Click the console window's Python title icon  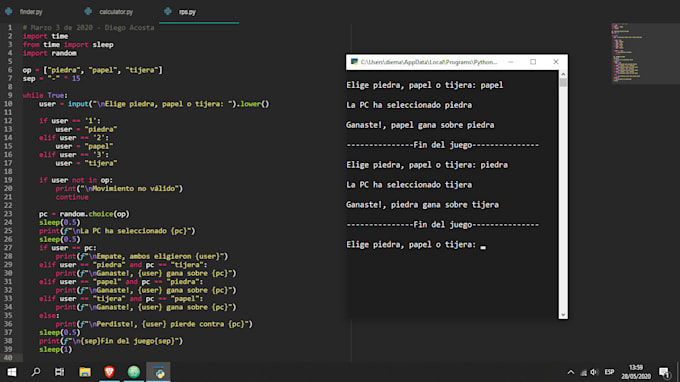click(354, 62)
